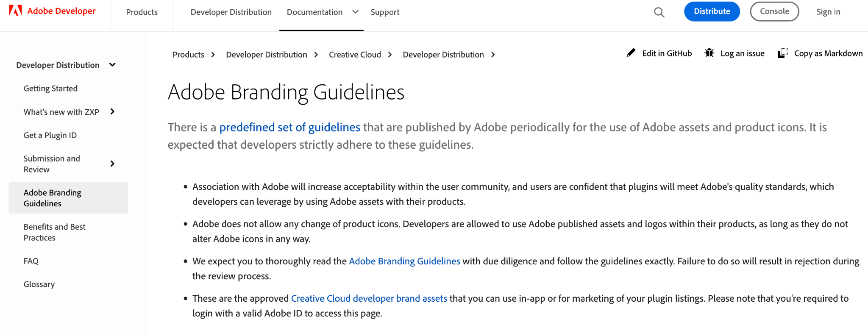Select Adobe Branding Guidelines sidebar item
Image resolution: width=868 pixels, height=336 pixels.
pyautogui.click(x=68, y=198)
